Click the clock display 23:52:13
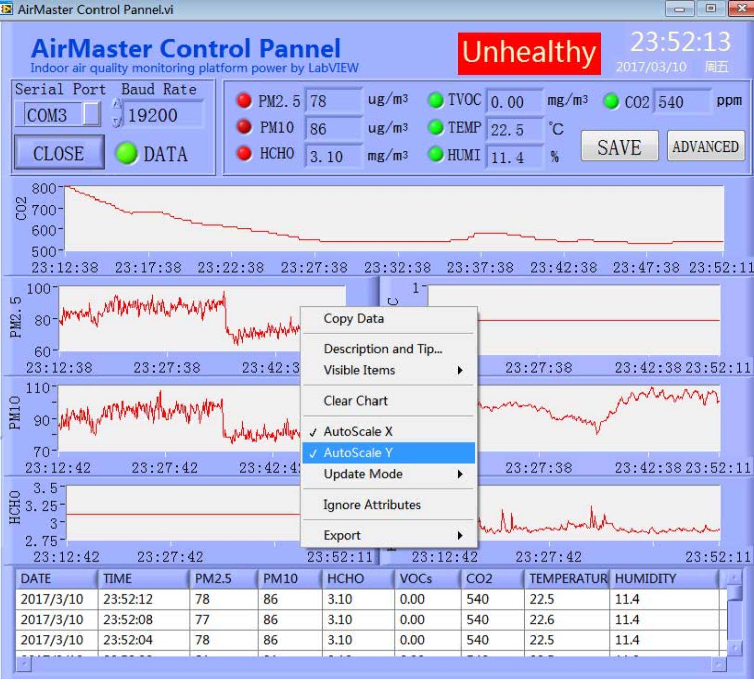754x700 pixels. point(681,42)
